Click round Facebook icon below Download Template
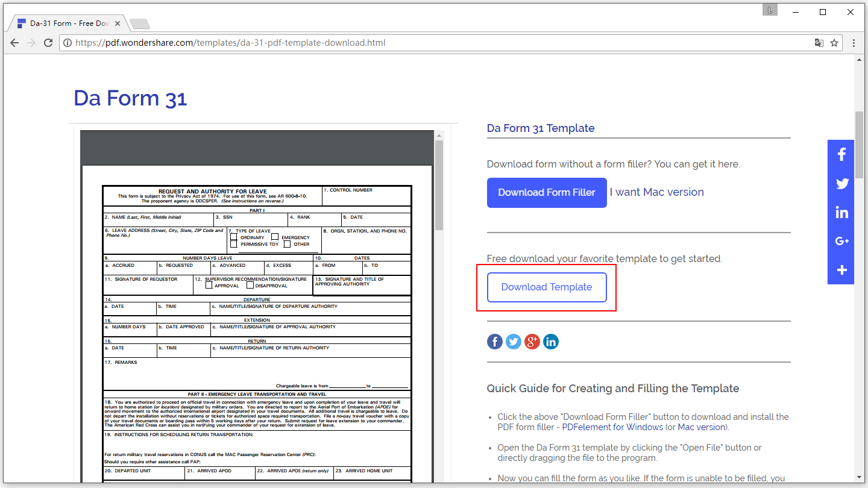Image resolution: width=868 pixels, height=488 pixels. 494,342
